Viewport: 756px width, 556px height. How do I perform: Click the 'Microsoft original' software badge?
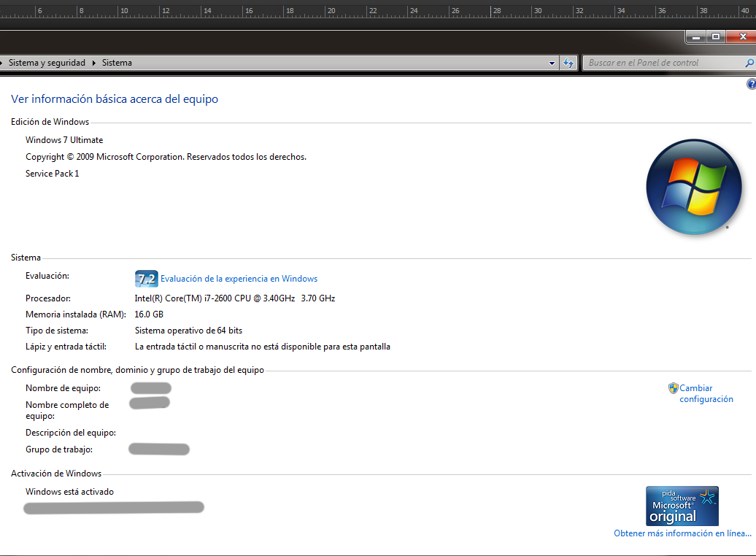(682, 506)
